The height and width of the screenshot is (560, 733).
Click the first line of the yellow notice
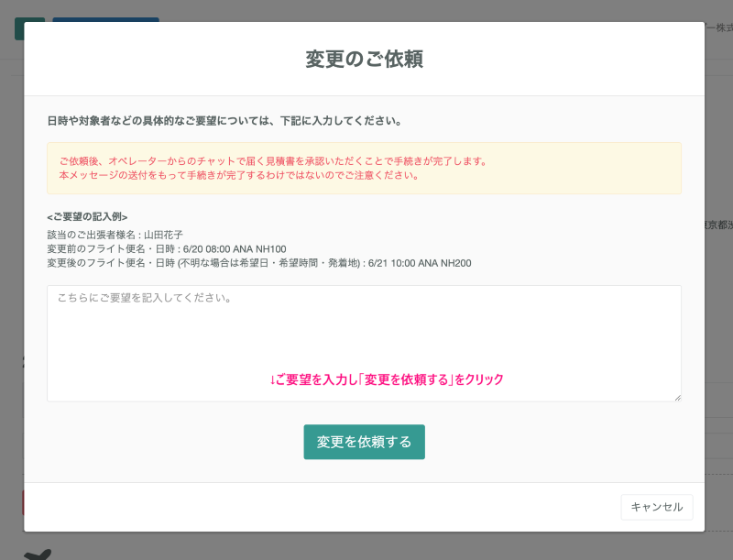(272, 160)
